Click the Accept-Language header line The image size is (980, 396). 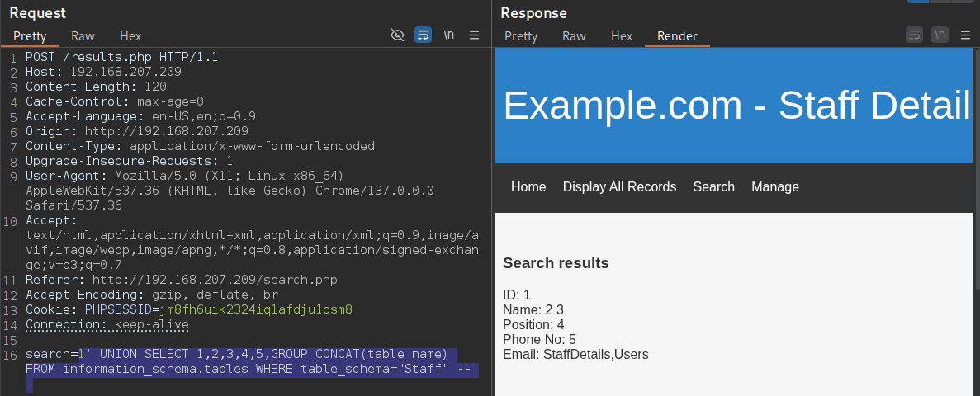point(140,116)
